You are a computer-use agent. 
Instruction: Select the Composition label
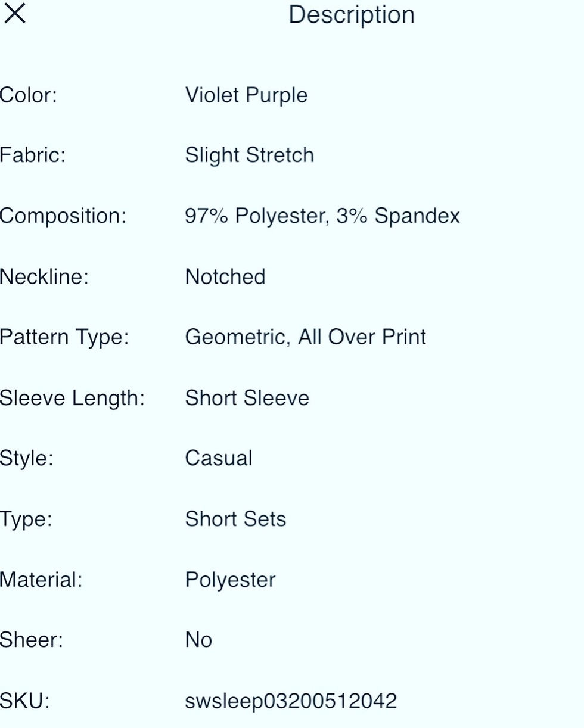coord(63,216)
